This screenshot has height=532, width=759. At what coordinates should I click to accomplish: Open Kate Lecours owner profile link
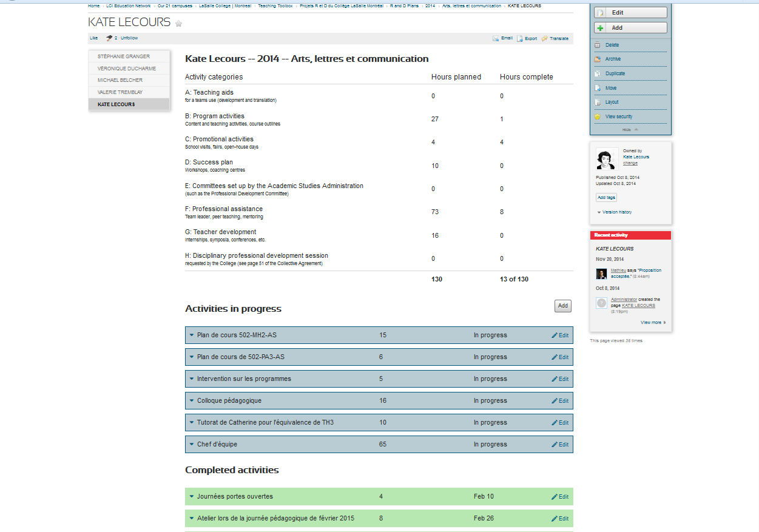[x=636, y=157]
